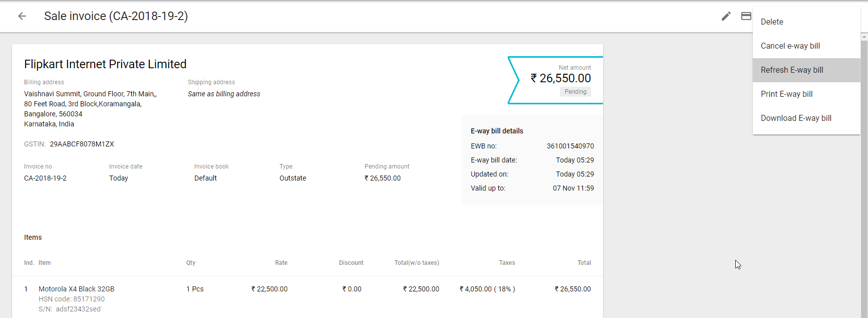868x318 pixels.
Task: Select HSN code 85171290 text
Action: [x=72, y=299]
